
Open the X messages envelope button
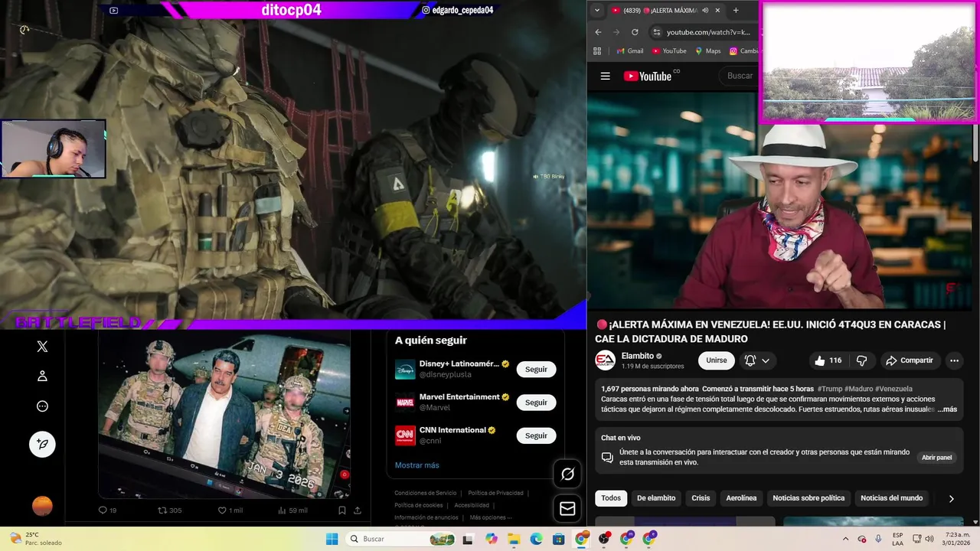pos(567,508)
